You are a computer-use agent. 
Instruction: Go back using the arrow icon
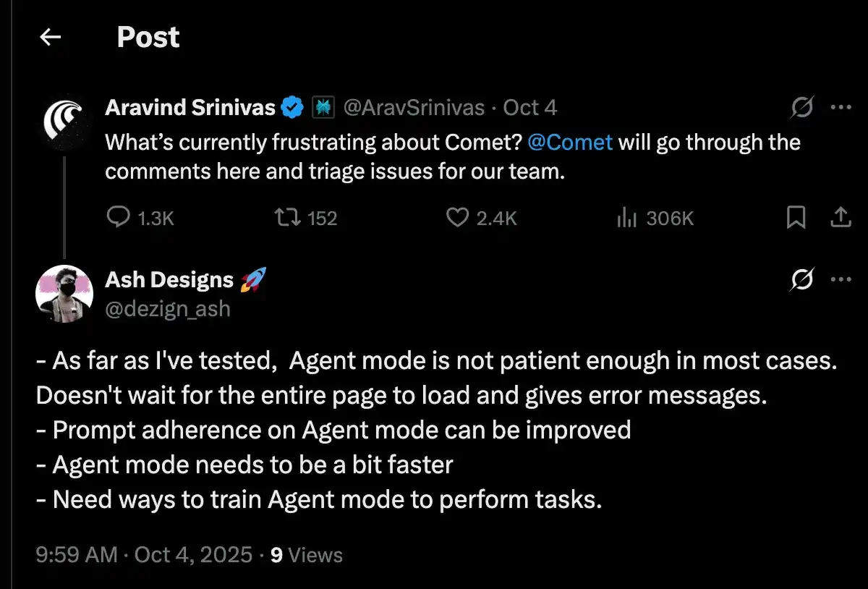click(x=50, y=38)
